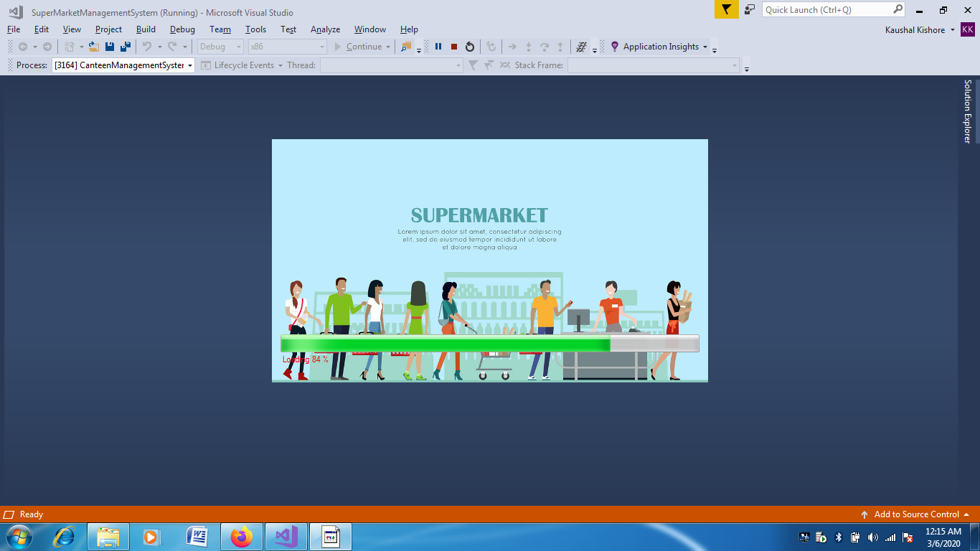Click the Application Insights lightbulb icon
Viewport: 980px width, 551px height.
614,47
